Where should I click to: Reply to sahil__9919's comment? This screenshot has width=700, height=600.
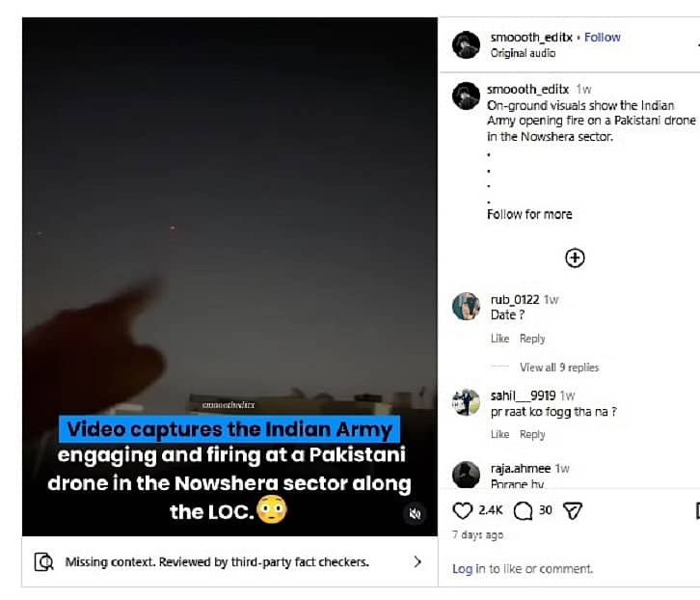(532, 434)
